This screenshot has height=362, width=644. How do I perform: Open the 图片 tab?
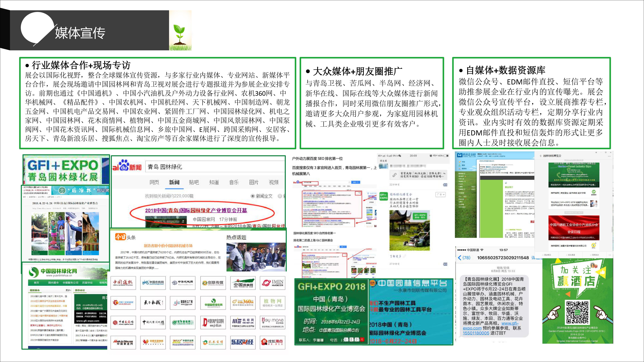click(x=254, y=182)
